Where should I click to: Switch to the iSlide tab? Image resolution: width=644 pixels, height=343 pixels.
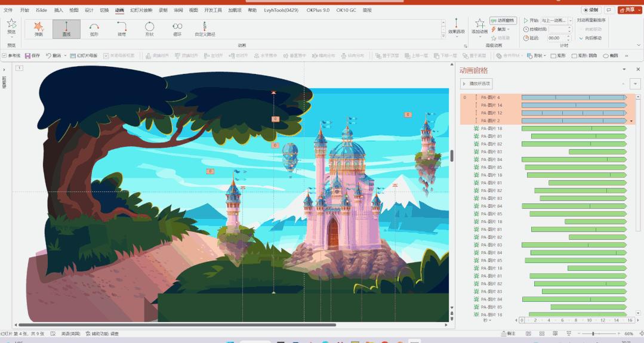[x=42, y=10]
